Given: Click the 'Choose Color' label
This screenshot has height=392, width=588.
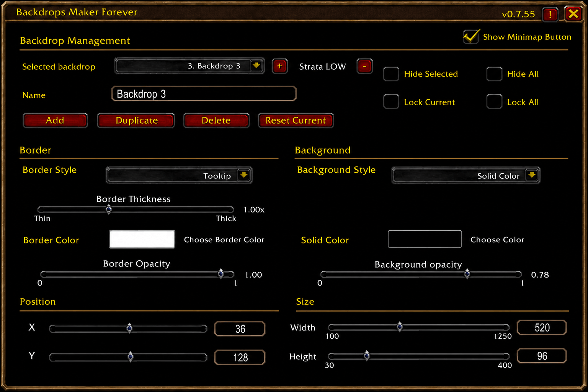Looking at the screenshot, I should 497,240.
